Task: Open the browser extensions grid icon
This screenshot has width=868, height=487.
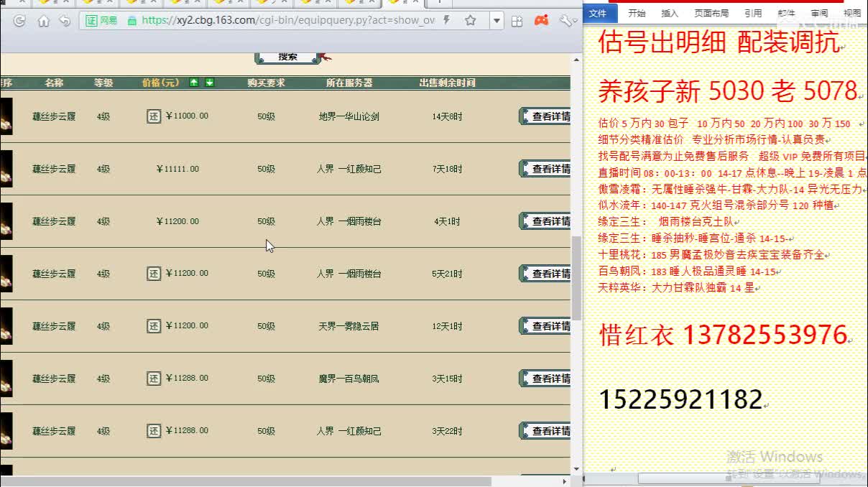Action: (x=517, y=21)
